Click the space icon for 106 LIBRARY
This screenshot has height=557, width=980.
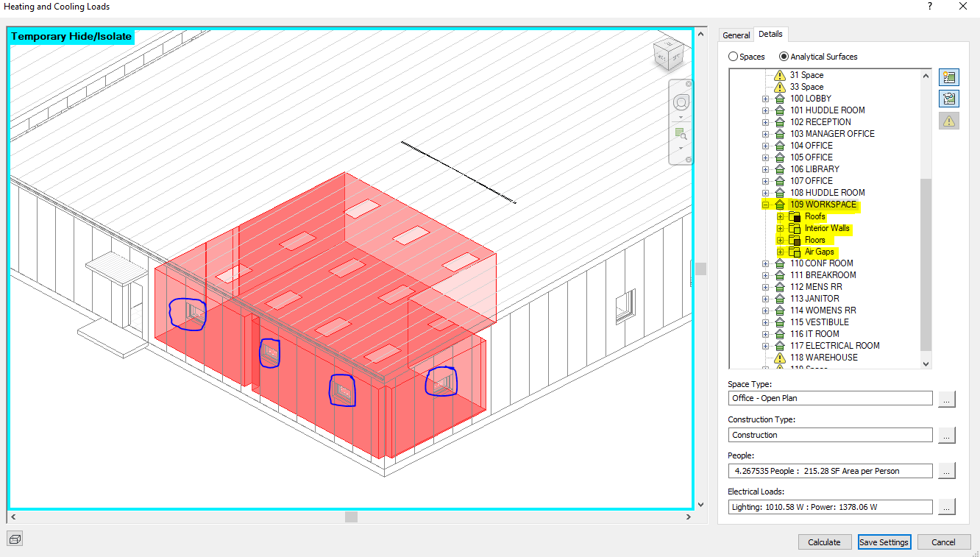point(780,169)
